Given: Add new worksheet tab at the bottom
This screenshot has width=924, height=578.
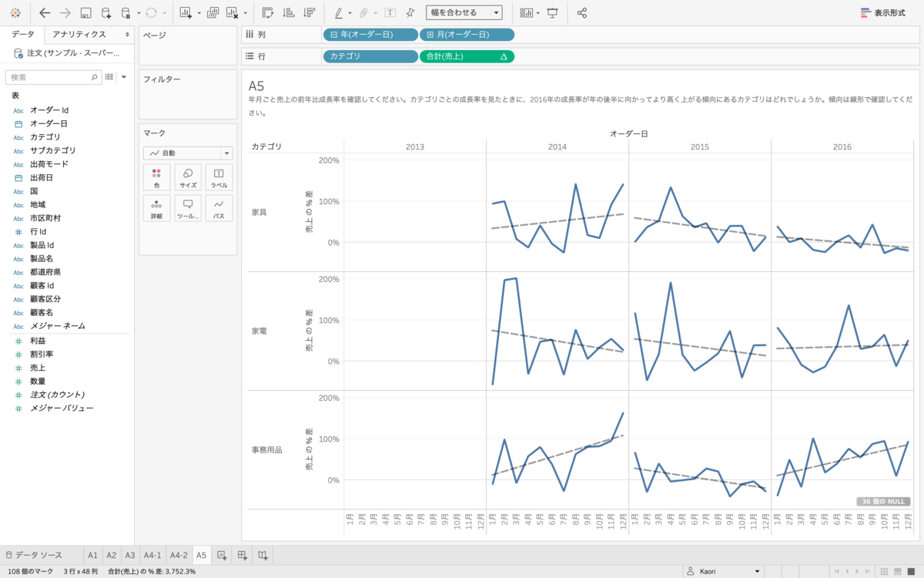Looking at the screenshot, I should coord(222,555).
